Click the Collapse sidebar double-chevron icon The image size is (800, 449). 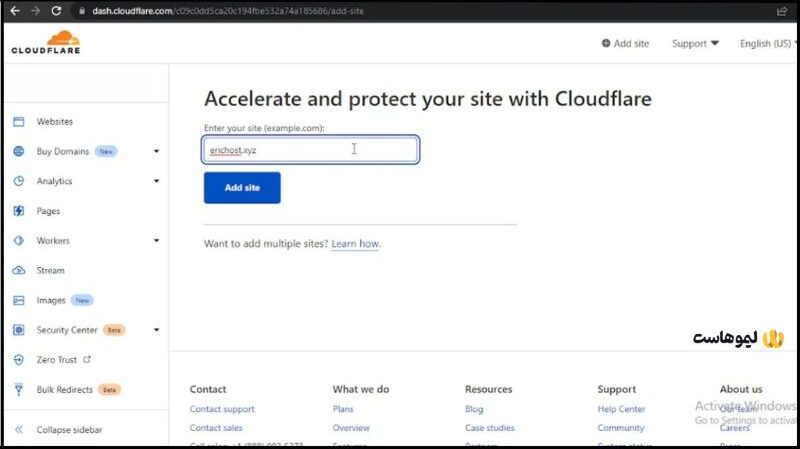(x=19, y=430)
